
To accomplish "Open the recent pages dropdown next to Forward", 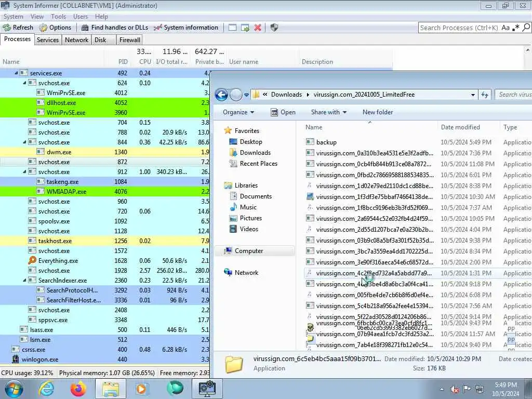I will click(247, 95).
